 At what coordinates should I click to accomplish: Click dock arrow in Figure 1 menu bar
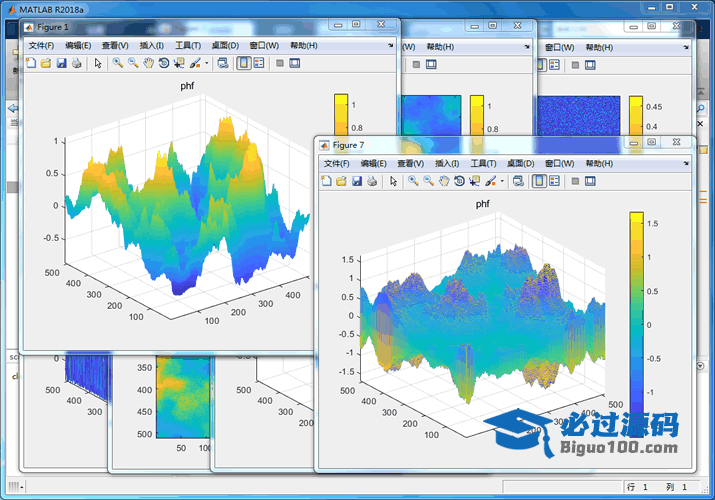pyautogui.click(x=390, y=45)
